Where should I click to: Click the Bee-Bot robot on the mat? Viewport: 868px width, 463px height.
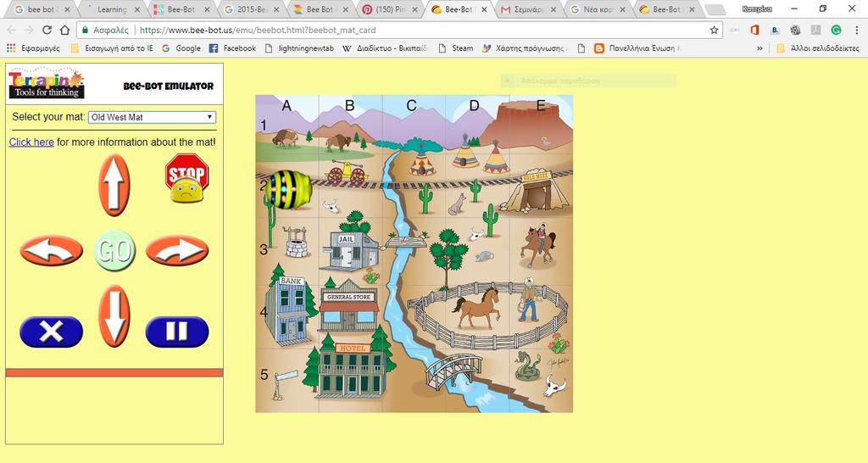tap(287, 189)
